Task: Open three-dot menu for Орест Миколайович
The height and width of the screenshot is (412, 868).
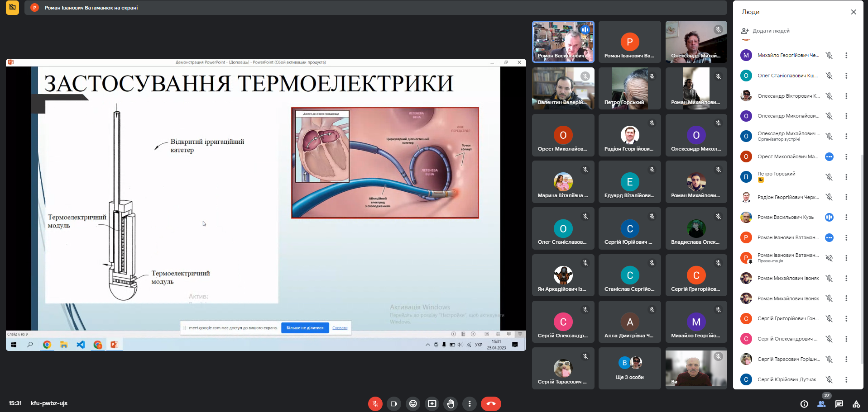Action: (x=846, y=156)
